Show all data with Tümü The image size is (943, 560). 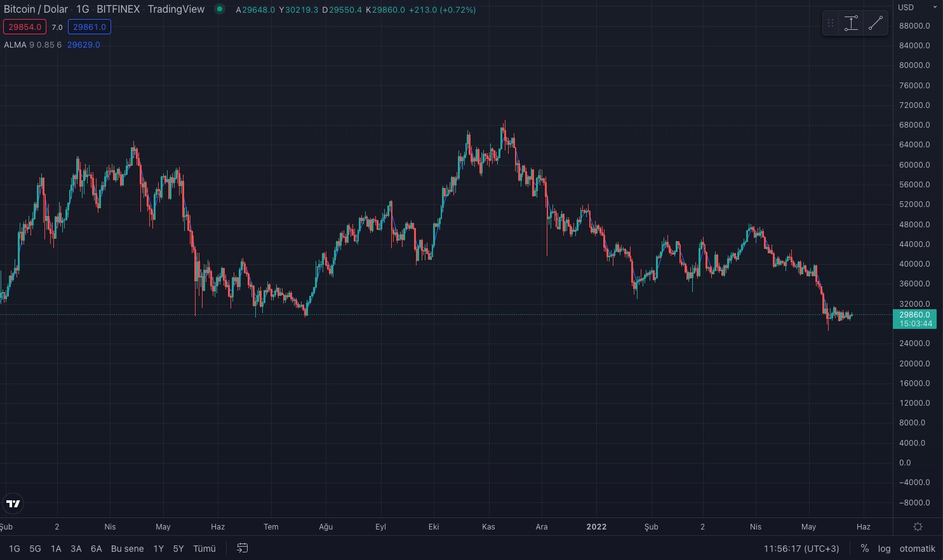click(204, 549)
